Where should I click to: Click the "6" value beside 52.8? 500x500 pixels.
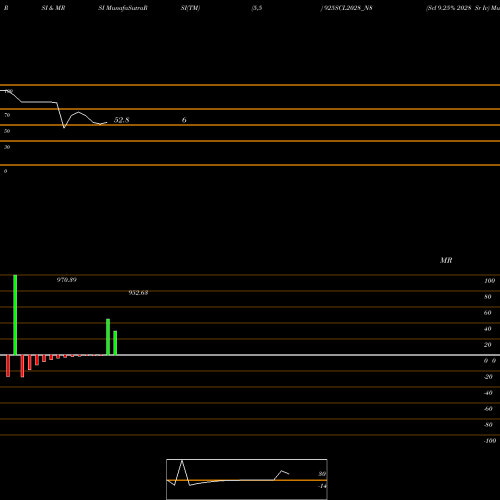tap(184, 120)
